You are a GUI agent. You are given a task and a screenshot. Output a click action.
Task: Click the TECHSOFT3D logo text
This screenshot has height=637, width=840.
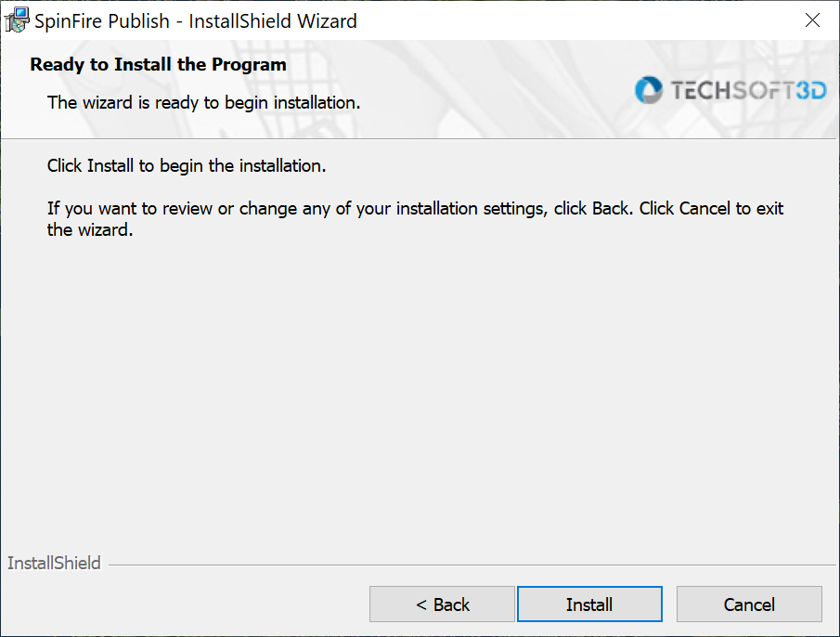747,90
